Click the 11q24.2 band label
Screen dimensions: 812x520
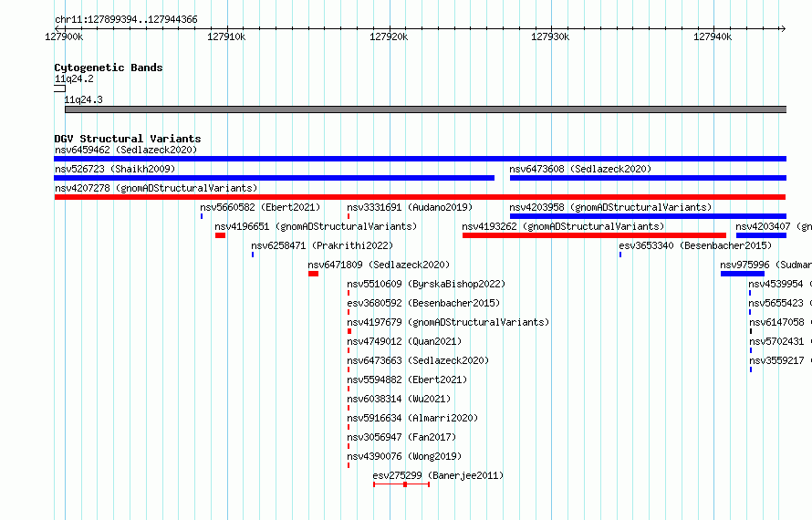click(x=74, y=78)
